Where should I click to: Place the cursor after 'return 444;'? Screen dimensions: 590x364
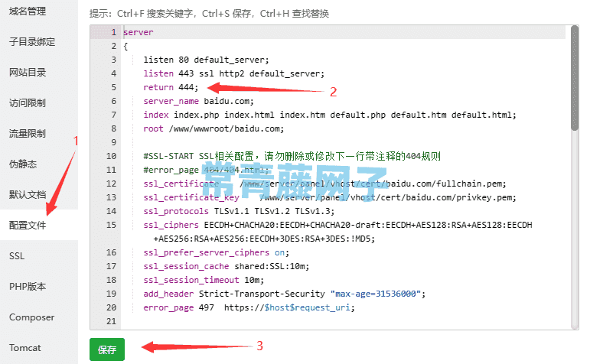(199, 87)
